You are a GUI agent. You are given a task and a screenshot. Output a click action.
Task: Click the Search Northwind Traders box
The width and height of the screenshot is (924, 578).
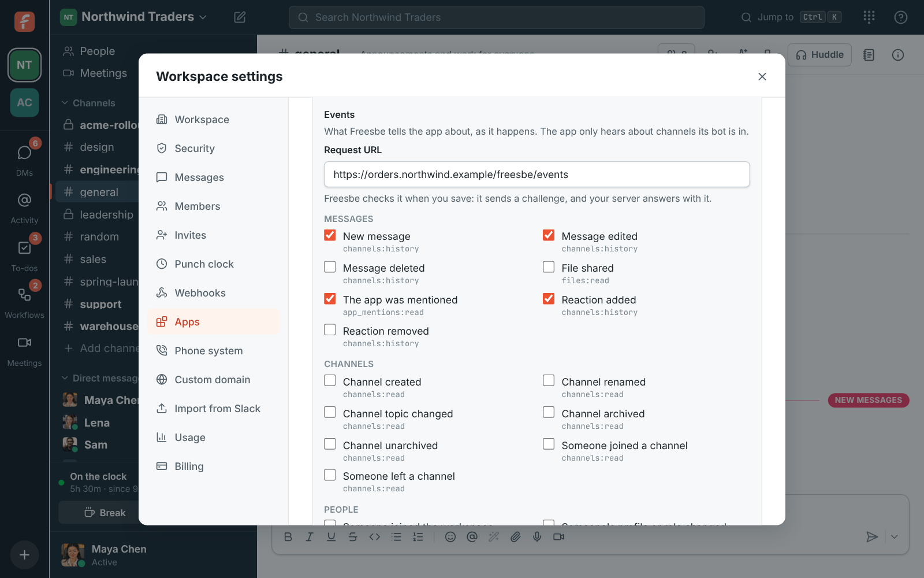pos(497,17)
